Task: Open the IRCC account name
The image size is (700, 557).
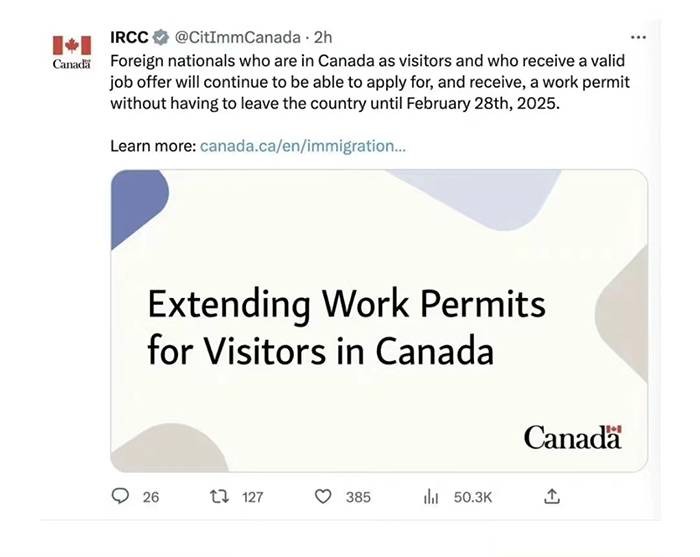Action: click(129, 37)
